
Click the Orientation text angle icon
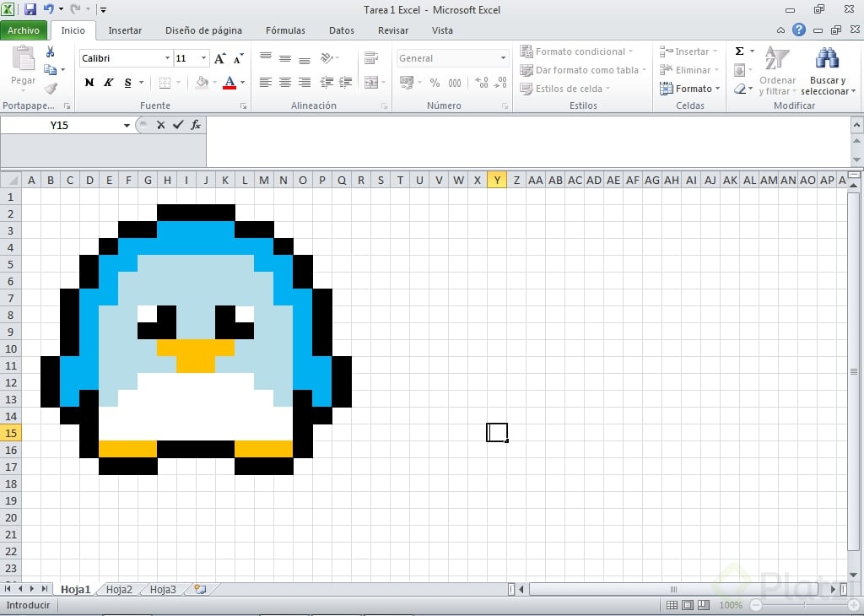pos(327,57)
